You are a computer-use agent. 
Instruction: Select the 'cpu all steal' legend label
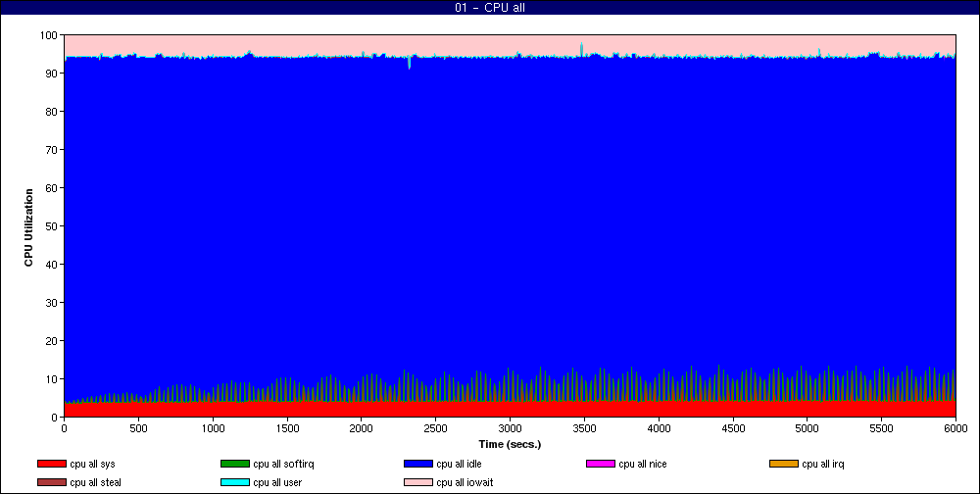(96, 482)
